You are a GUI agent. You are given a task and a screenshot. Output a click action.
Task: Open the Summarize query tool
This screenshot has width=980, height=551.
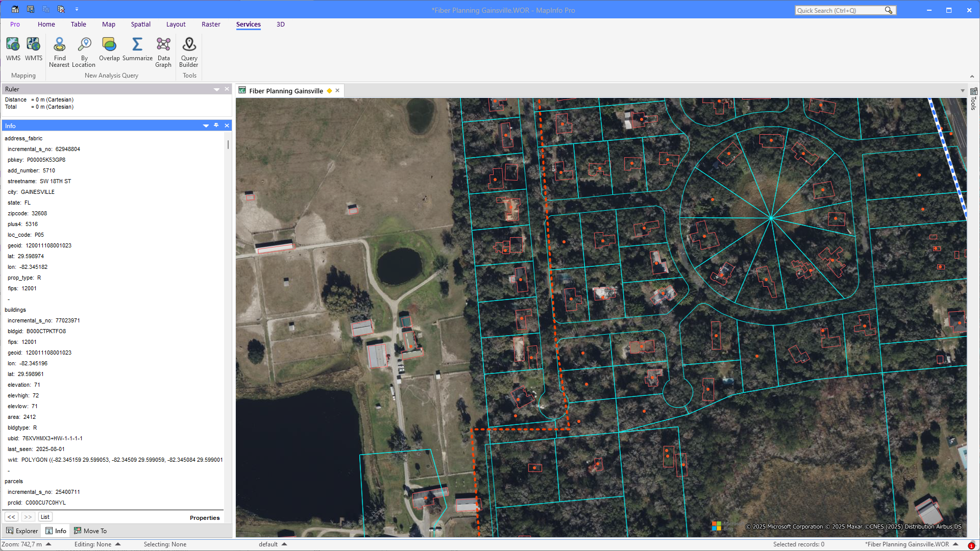coord(137,49)
